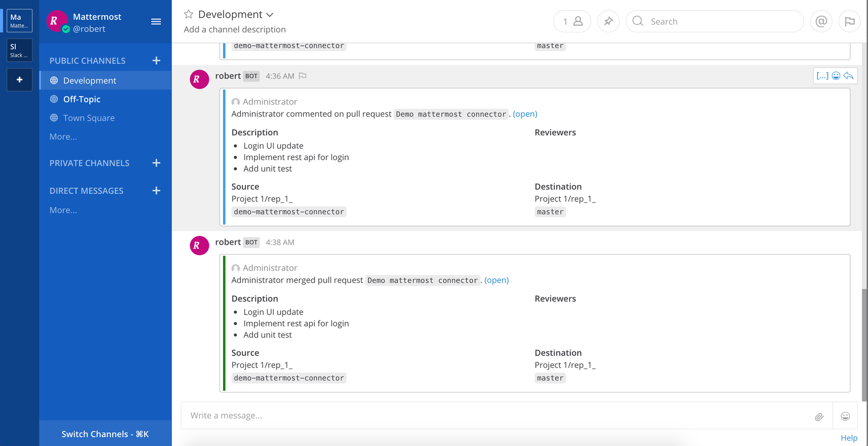View channel members list
The width and height of the screenshot is (868, 446).
coord(572,21)
